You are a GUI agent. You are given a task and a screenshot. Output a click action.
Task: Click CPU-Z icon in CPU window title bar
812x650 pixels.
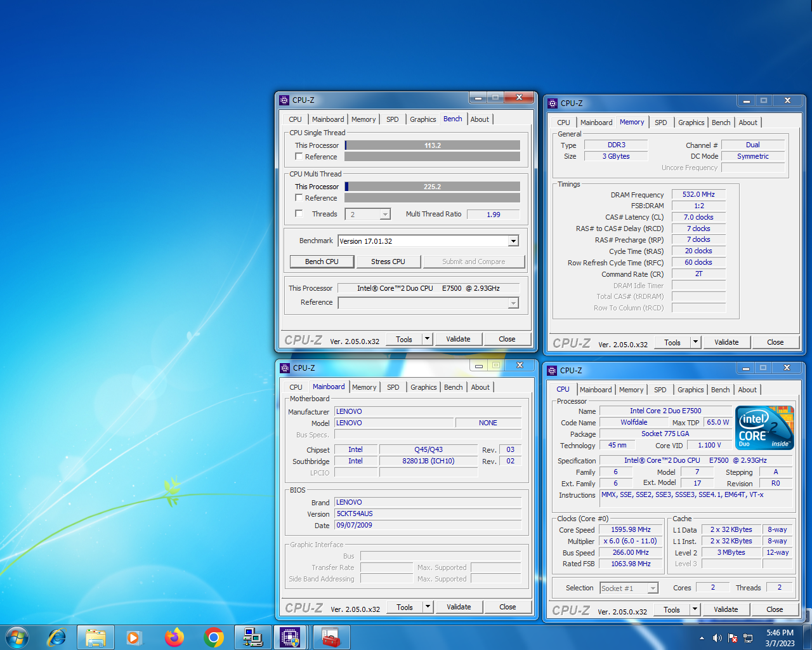(552, 371)
